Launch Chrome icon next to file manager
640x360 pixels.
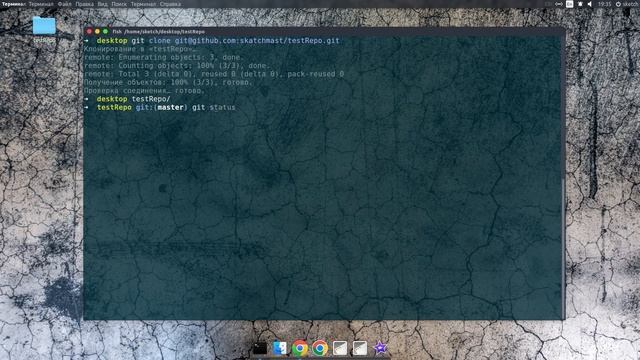click(x=300, y=348)
